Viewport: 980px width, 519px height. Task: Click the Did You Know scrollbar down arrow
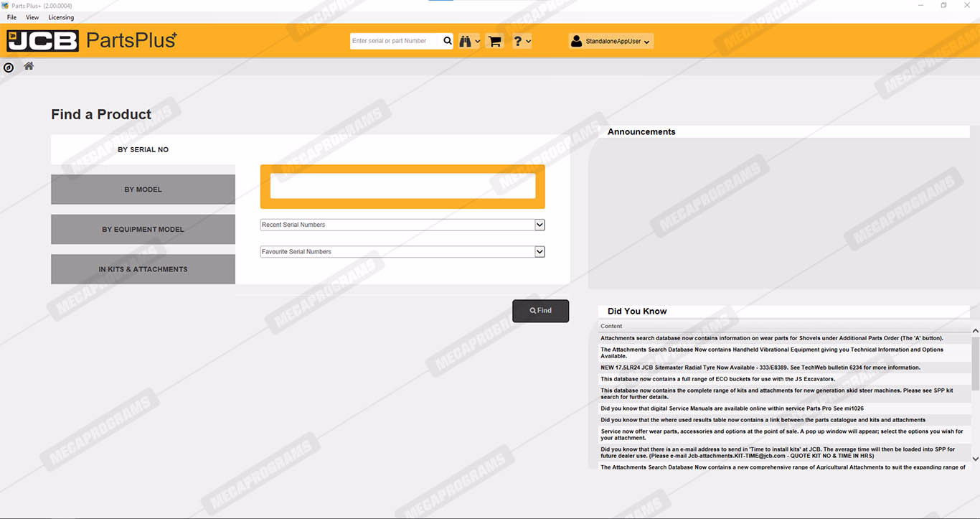(975, 459)
